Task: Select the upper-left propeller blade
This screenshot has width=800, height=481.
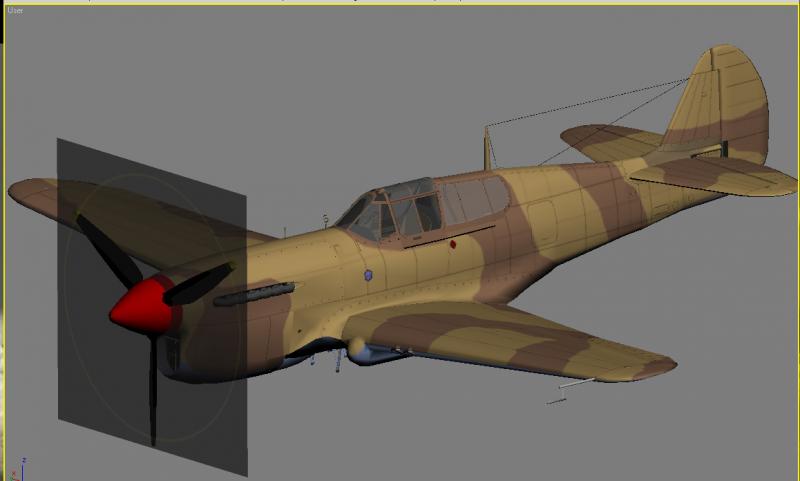Action: [108, 250]
